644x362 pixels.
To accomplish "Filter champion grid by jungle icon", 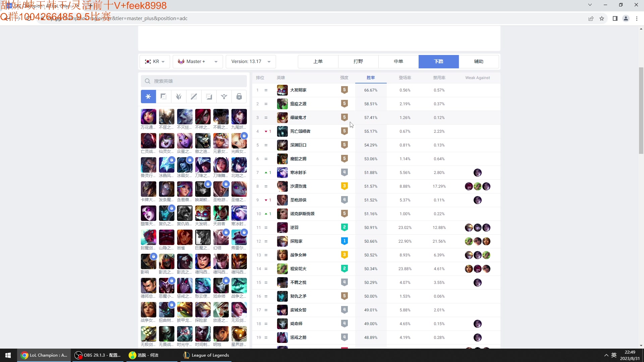I will click(x=178, y=97).
